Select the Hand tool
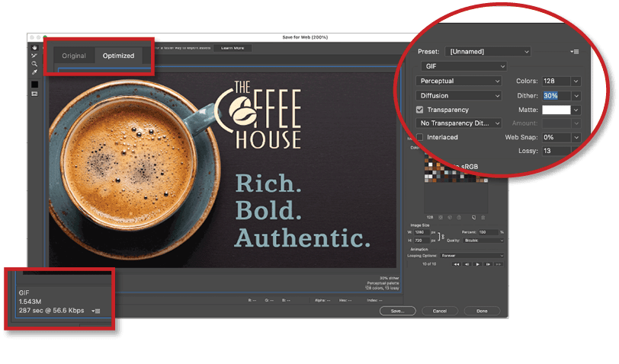The height and width of the screenshot is (364, 619). point(35,48)
